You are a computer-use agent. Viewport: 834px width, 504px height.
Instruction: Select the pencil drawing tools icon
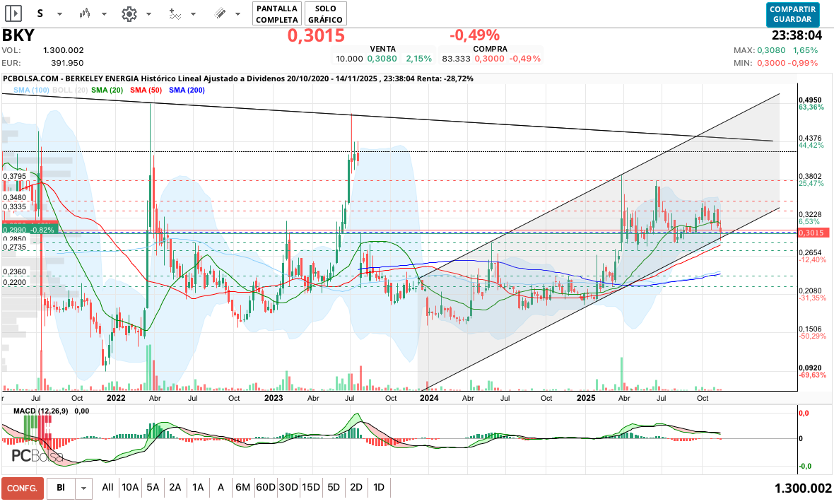[220, 13]
